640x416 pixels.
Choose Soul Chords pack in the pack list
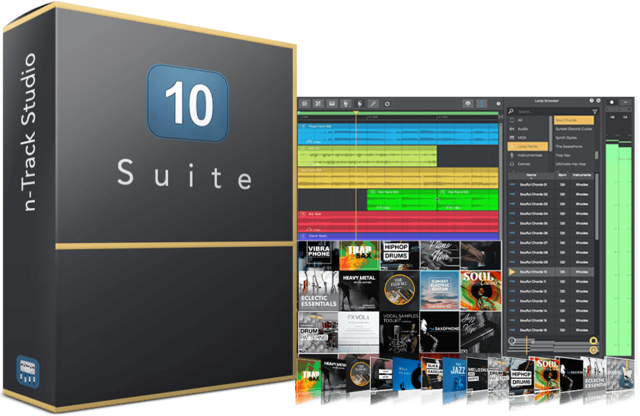click(573, 120)
